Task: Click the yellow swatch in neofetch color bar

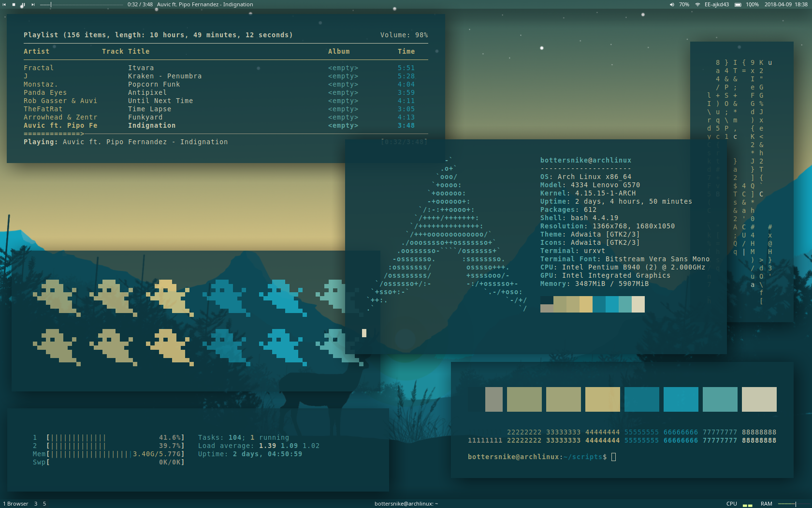Action: coord(586,304)
